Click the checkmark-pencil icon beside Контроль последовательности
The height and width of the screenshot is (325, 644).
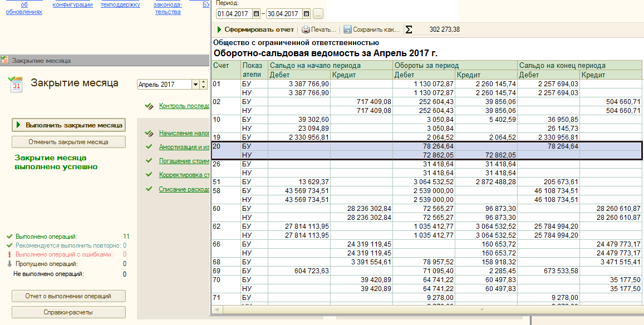point(148,106)
